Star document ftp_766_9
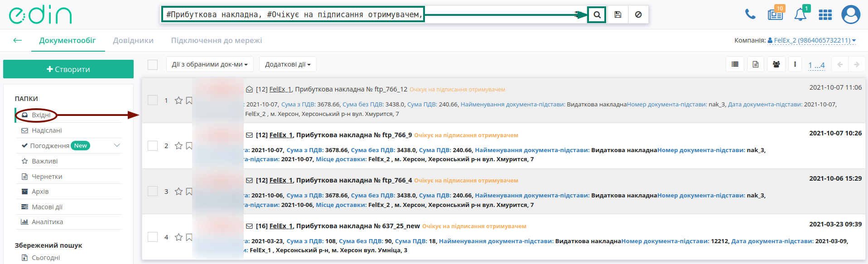Viewport: 868px width, 264px height. 178,146
